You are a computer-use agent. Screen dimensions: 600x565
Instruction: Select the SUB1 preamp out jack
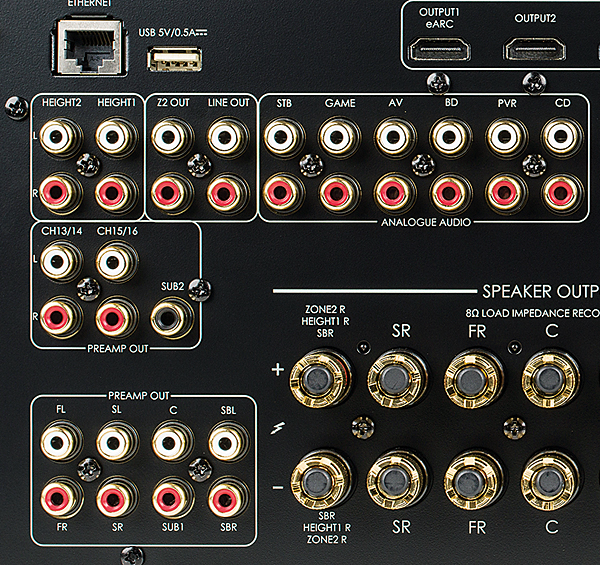pyautogui.click(x=172, y=498)
